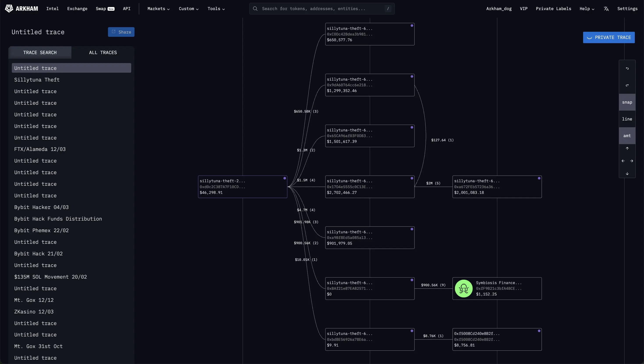The height and width of the screenshot is (364, 644).
Task: Toggle the amt display option
Action: tap(627, 136)
